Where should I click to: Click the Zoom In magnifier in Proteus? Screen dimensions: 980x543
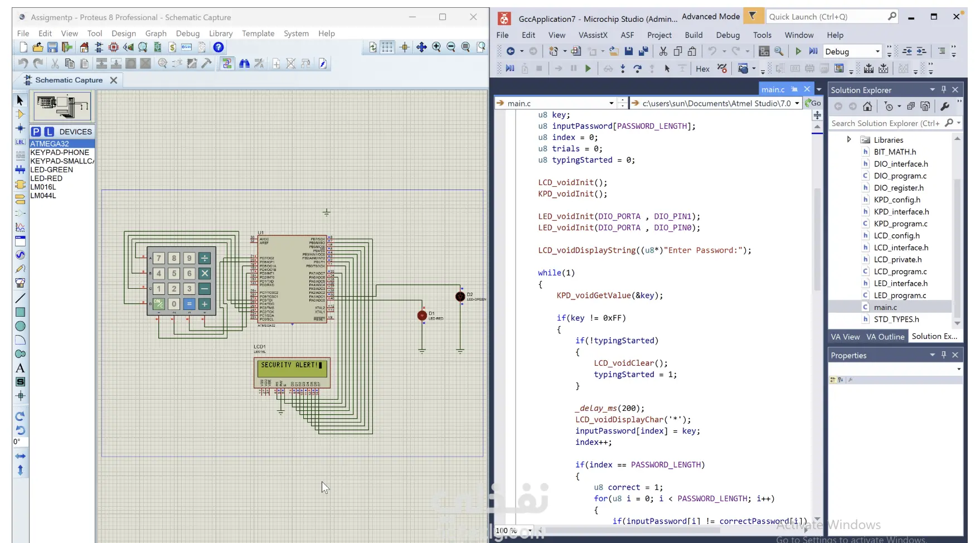pyautogui.click(x=436, y=47)
